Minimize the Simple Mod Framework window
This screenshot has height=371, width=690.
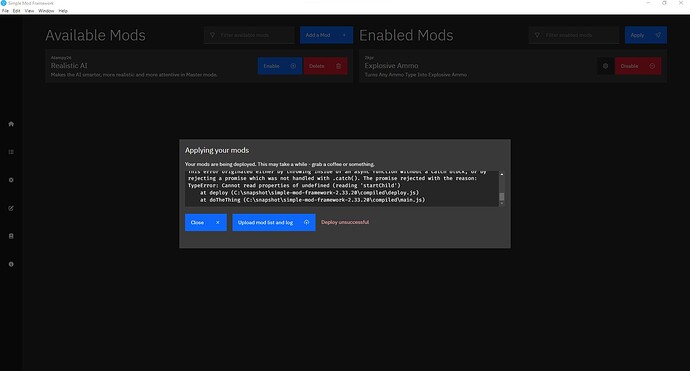click(648, 3)
